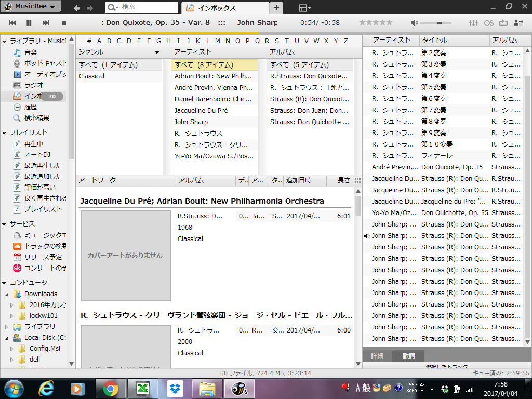Select the フィナーレ track row
This screenshot has width=532, height=399.
443,156
